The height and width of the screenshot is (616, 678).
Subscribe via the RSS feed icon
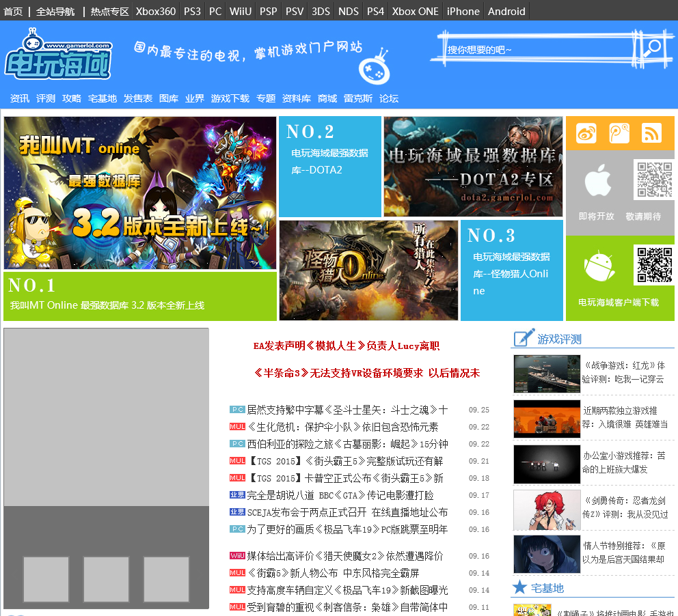tap(651, 133)
